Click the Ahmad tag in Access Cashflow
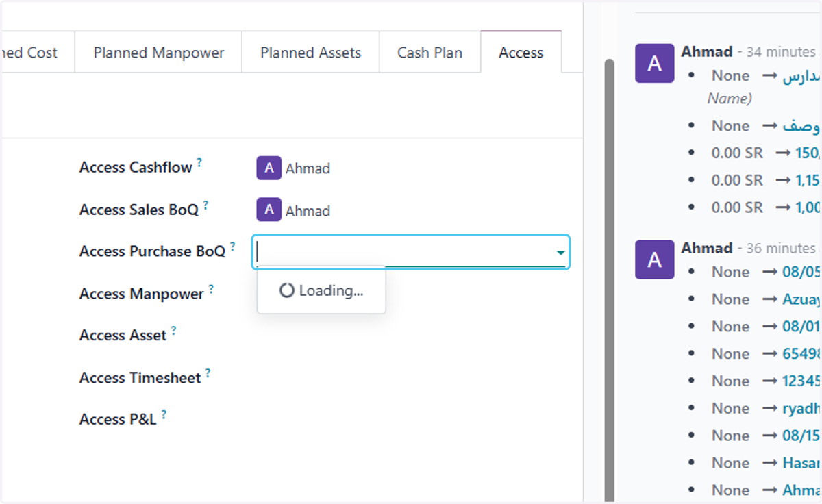Screen dimensions: 822x504 [x=294, y=168]
